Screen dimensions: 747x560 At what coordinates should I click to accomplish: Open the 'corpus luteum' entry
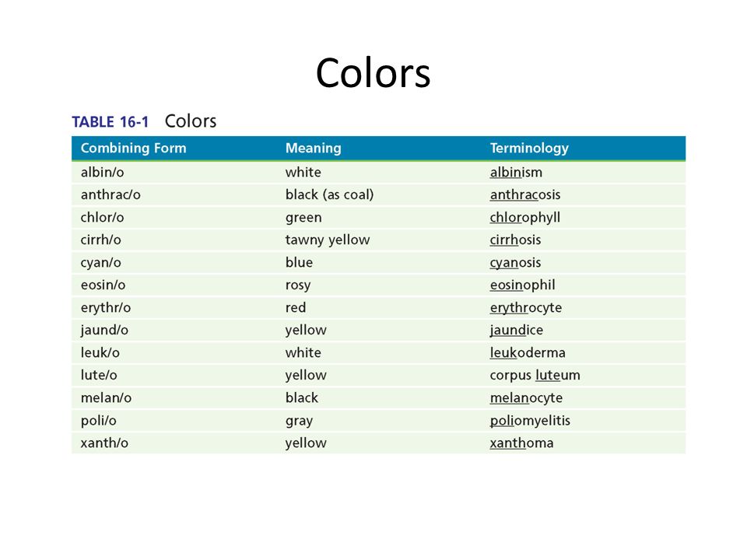(535, 375)
